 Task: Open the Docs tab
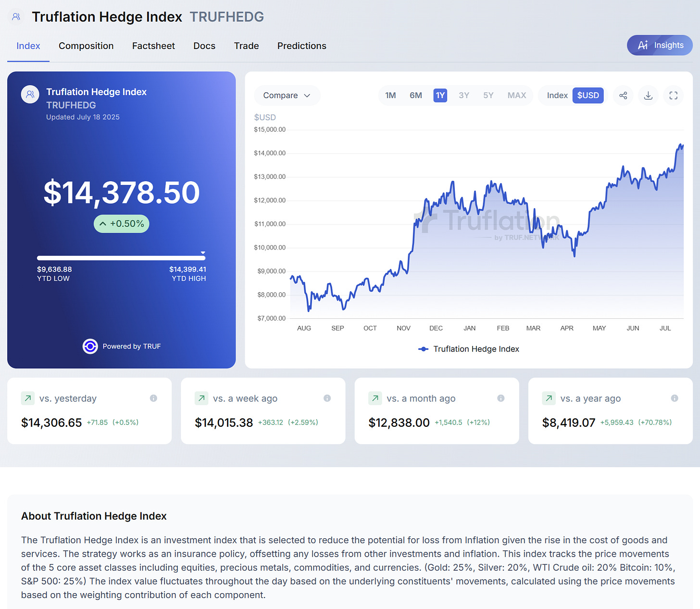coord(204,46)
